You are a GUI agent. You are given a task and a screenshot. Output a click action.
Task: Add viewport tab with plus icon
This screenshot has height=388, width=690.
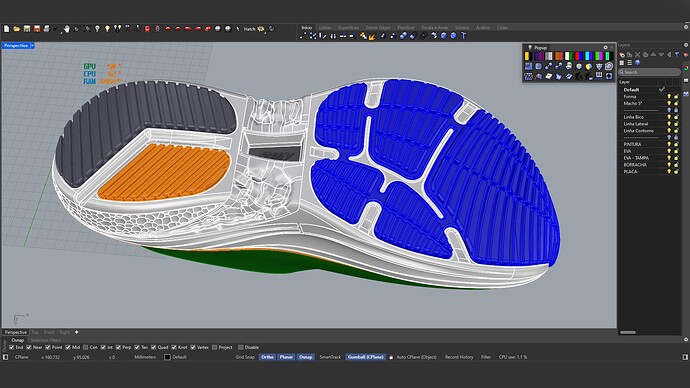(77, 332)
